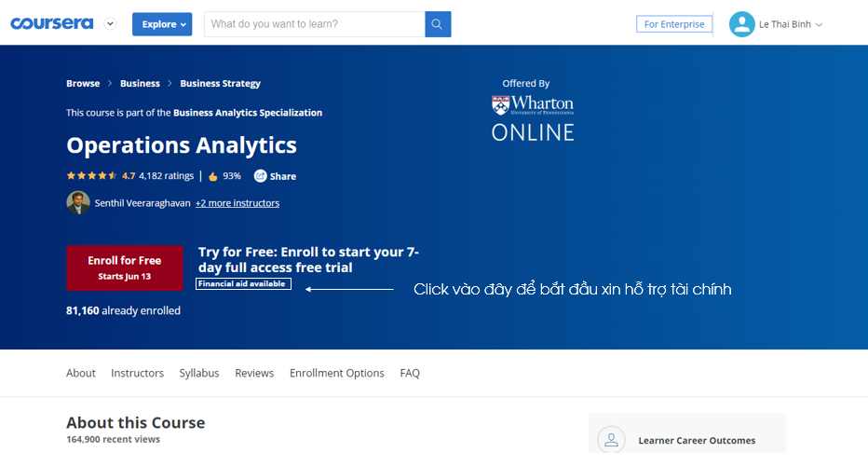The image size is (868, 466).
Task: Open the Explore dropdown menu
Action: (162, 24)
